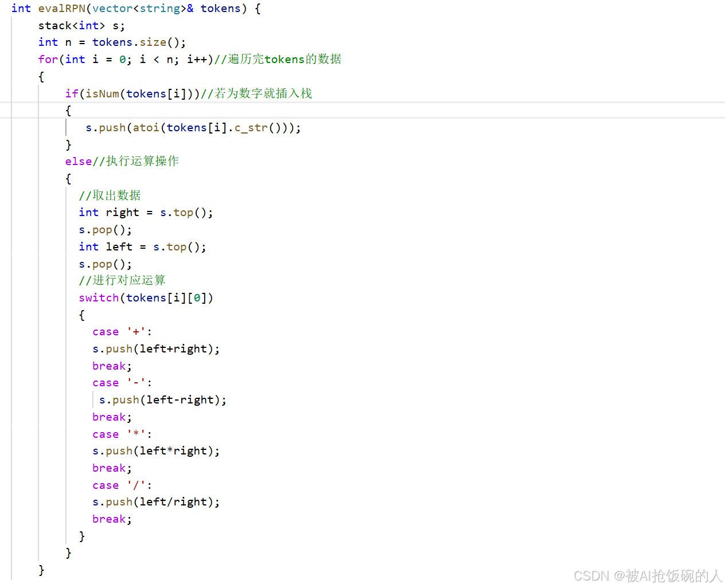
Task: Click the case '-': label
Action: (x=122, y=383)
